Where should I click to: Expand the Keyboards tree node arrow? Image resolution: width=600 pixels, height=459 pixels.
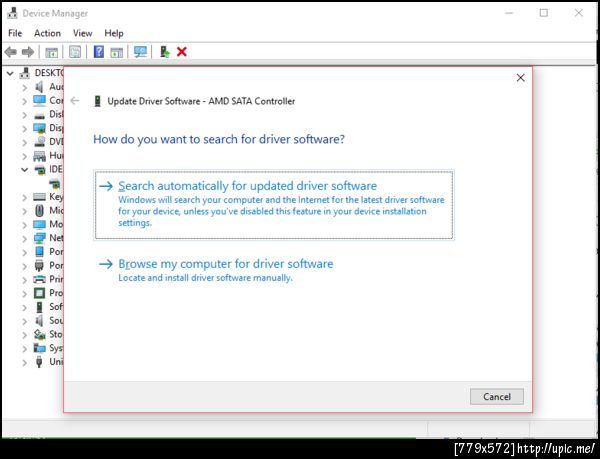point(24,197)
